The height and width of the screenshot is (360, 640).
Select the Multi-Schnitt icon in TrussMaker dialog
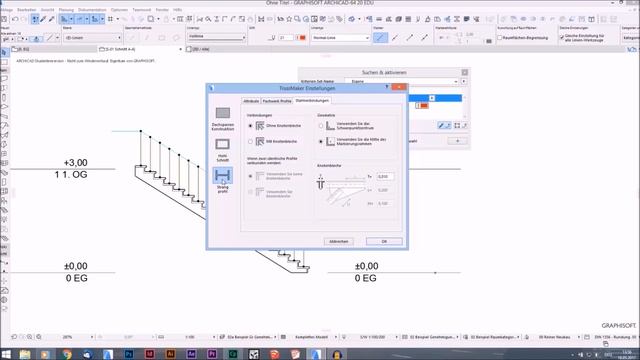point(222,144)
